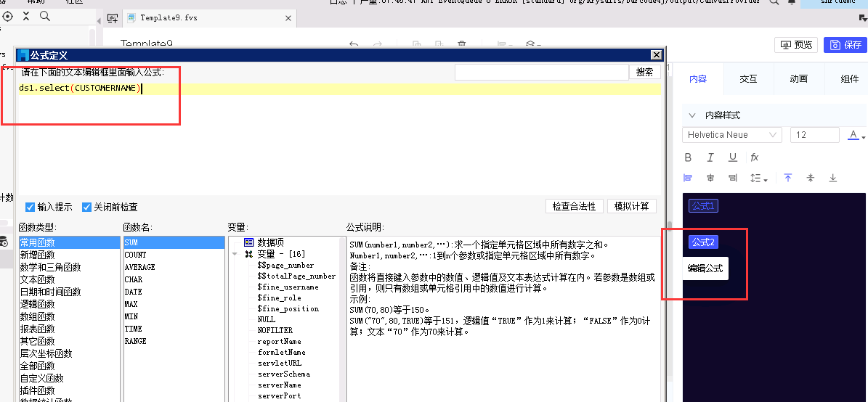Click the 保存 save button

(x=845, y=45)
